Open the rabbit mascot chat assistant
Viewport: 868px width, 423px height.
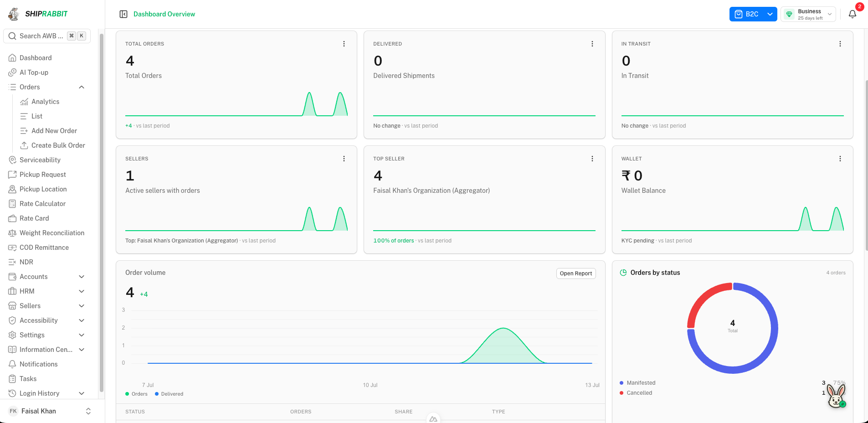836,396
